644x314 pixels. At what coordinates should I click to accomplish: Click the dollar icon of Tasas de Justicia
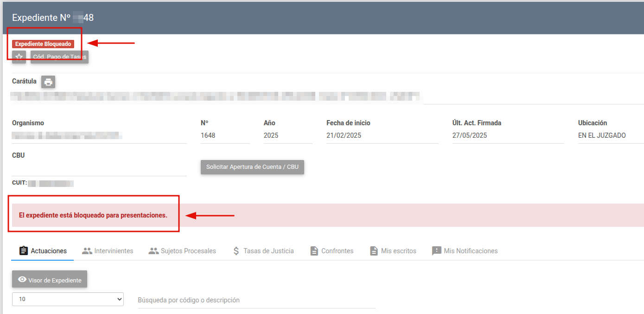coord(236,251)
